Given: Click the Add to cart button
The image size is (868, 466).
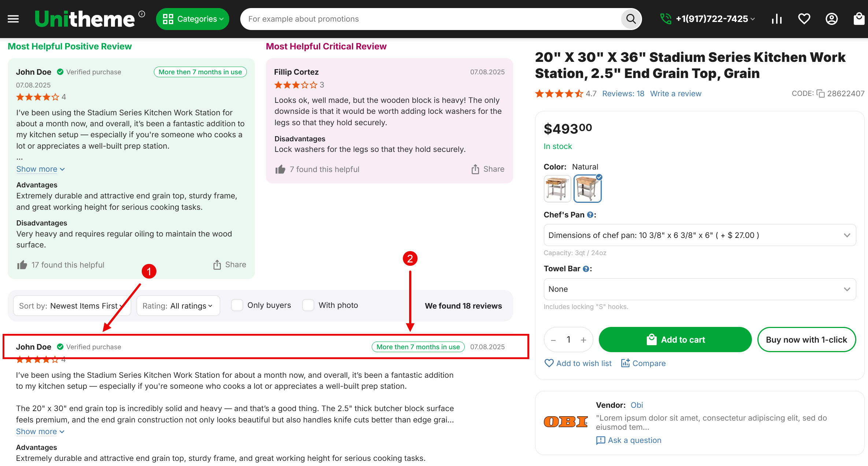Looking at the screenshot, I should click(675, 340).
